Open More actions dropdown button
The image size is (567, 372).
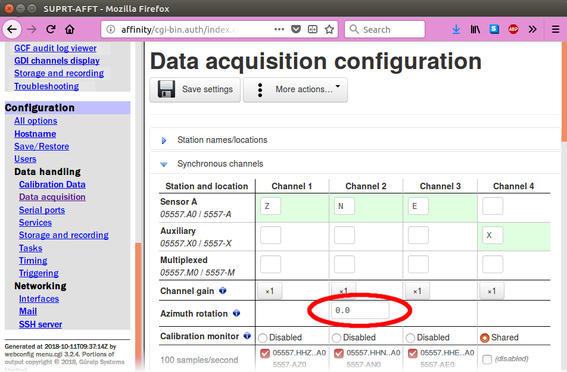(x=295, y=90)
